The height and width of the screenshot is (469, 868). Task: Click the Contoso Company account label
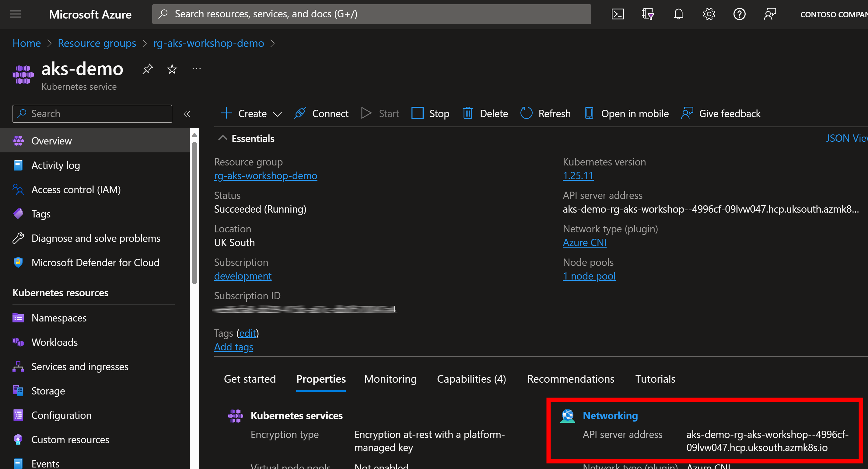(x=834, y=15)
